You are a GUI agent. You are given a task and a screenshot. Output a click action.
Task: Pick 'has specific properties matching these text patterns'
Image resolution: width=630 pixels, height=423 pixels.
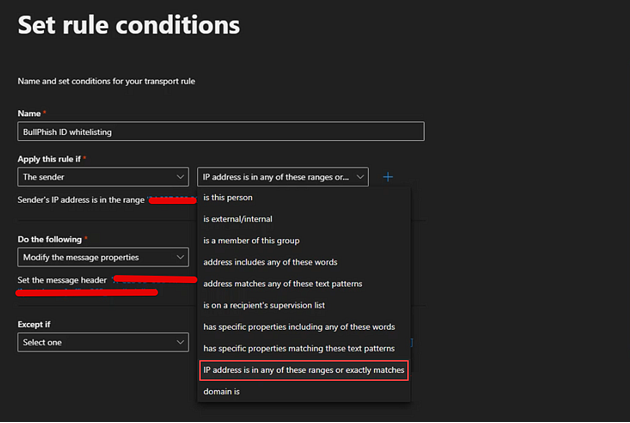(299, 348)
